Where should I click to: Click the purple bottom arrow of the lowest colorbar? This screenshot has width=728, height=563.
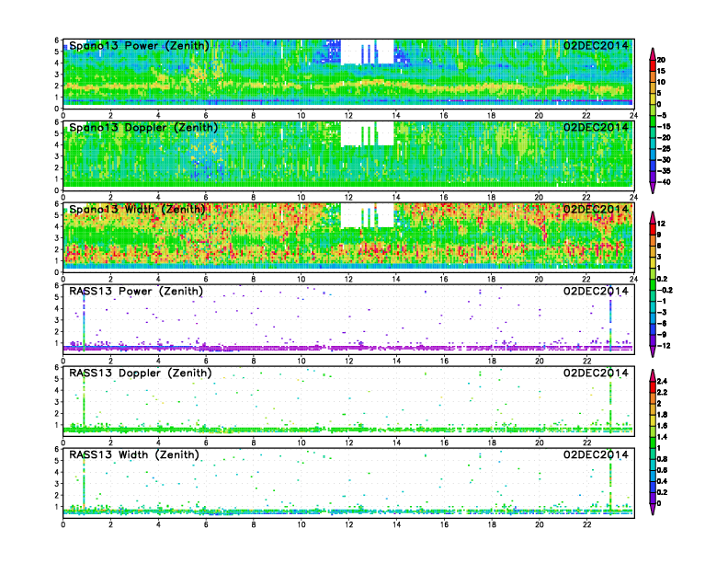651,510
